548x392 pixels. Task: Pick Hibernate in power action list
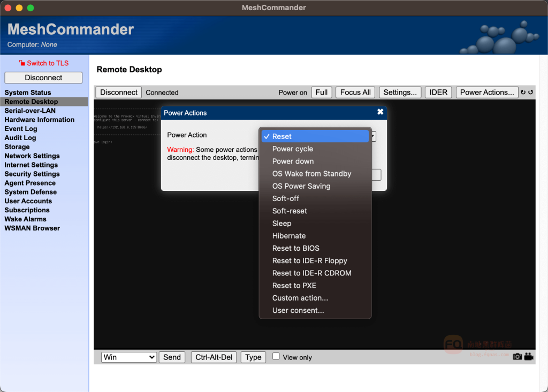[x=289, y=236]
